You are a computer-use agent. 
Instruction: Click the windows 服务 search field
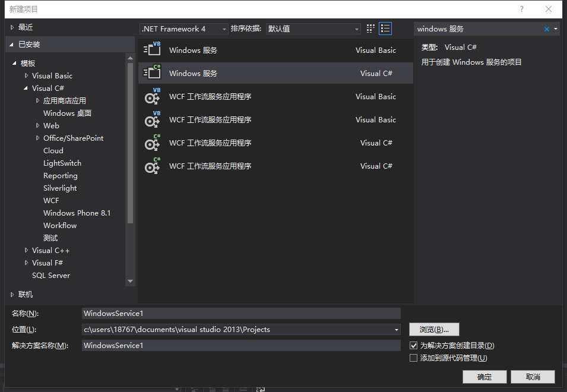tap(478, 29)
